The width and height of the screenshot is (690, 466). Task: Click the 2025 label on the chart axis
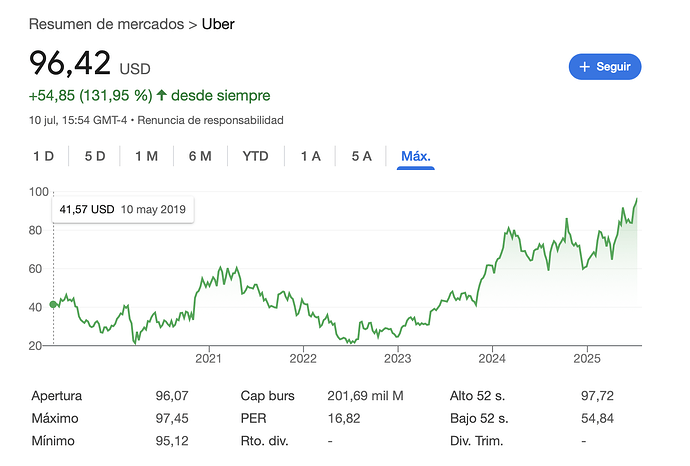(587, 359)
